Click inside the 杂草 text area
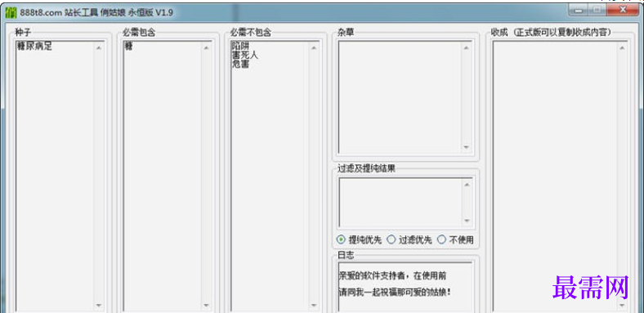The height and width of the screenshot is (313, 644). pyautogui.click(x=399, y=97)
